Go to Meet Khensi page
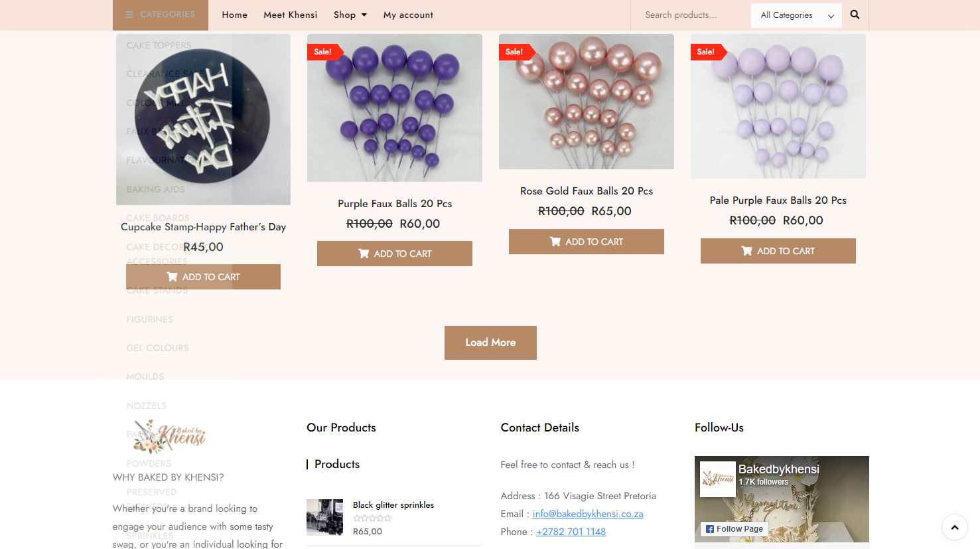 click(290, 15)
